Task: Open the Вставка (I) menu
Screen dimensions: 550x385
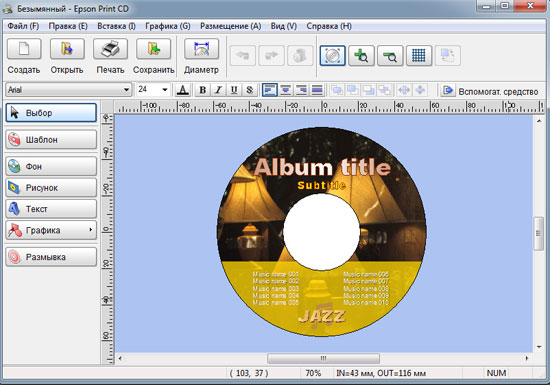Action: (116, 26)
